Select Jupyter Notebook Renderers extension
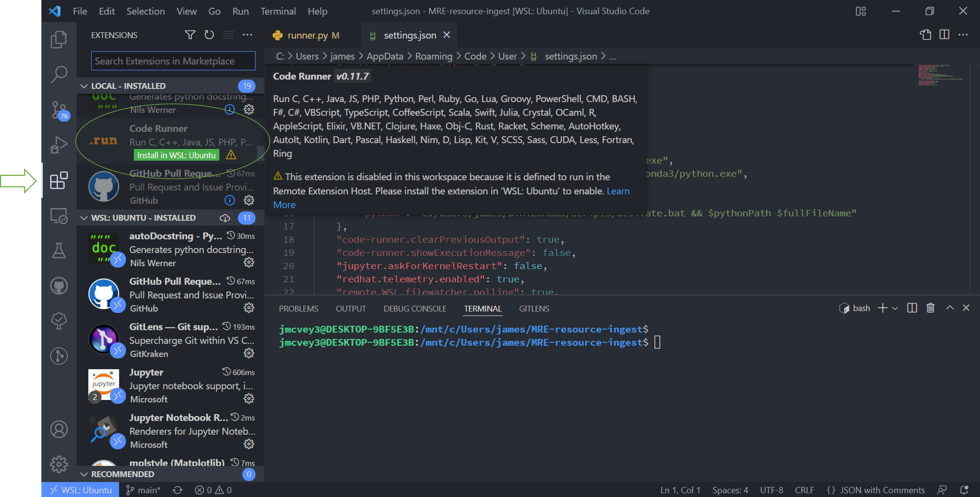Screen dimensions: 980x497 point(170,431)
